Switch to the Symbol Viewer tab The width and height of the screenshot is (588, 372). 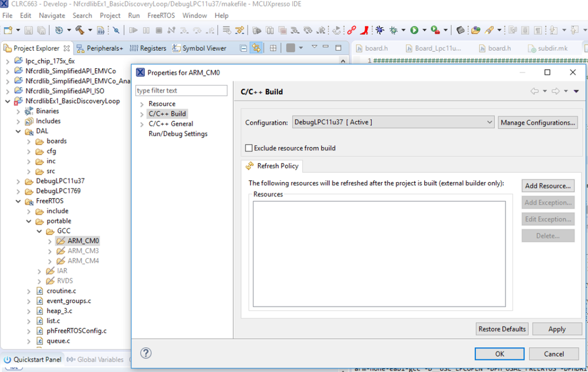[199, 48]
